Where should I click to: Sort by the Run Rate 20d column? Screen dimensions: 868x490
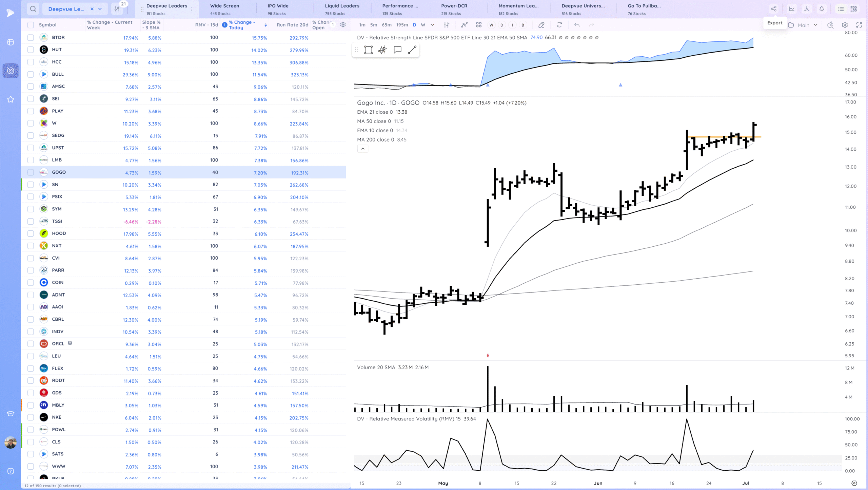pos(292,25)
